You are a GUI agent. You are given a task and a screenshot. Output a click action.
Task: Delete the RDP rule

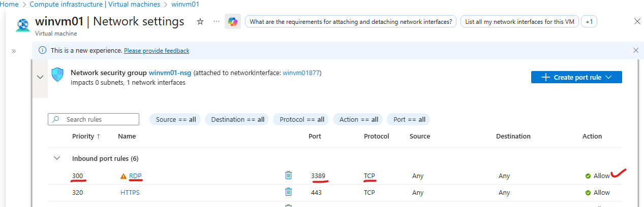point(289,175)
